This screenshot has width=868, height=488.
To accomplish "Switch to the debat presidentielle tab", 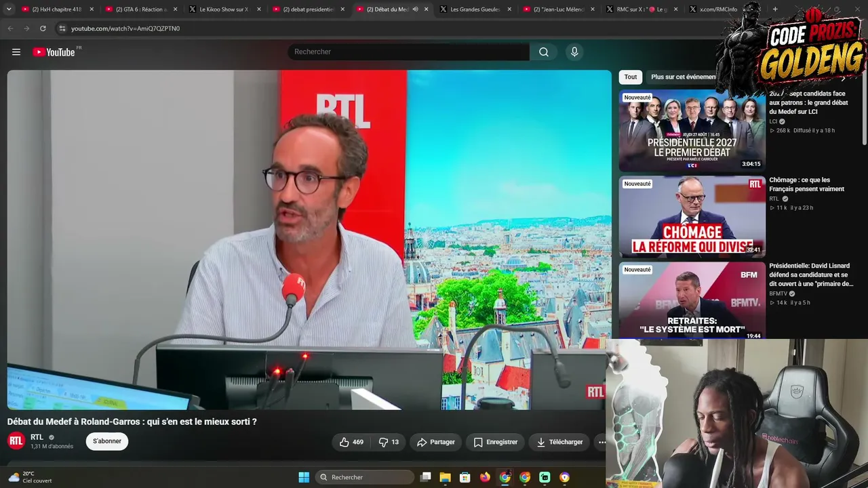I will (309, 9).
